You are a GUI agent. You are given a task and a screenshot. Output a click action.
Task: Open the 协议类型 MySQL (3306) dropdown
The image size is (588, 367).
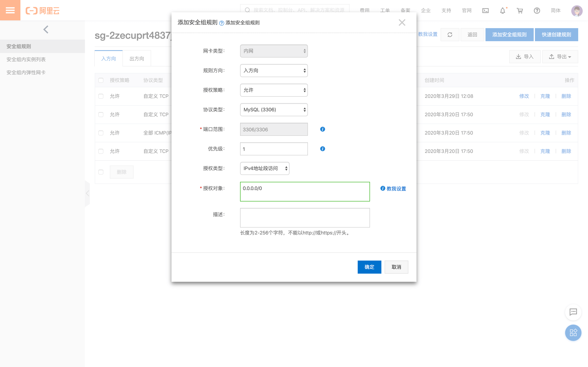[x=274, y=110]
